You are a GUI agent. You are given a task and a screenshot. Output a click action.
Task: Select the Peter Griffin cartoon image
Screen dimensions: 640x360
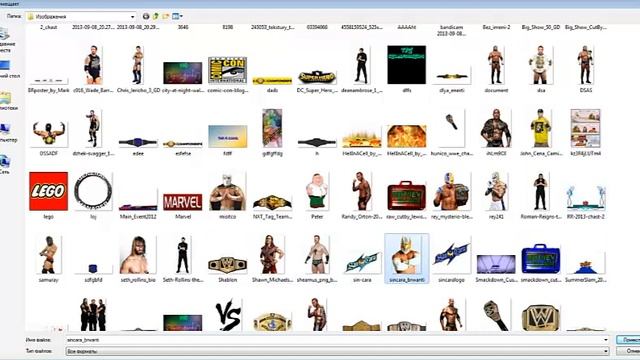point(317,191)
